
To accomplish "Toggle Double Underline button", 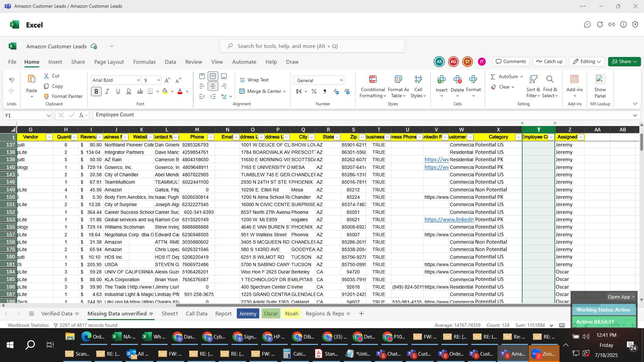I will pyautogui.click(x=129, y=91).
